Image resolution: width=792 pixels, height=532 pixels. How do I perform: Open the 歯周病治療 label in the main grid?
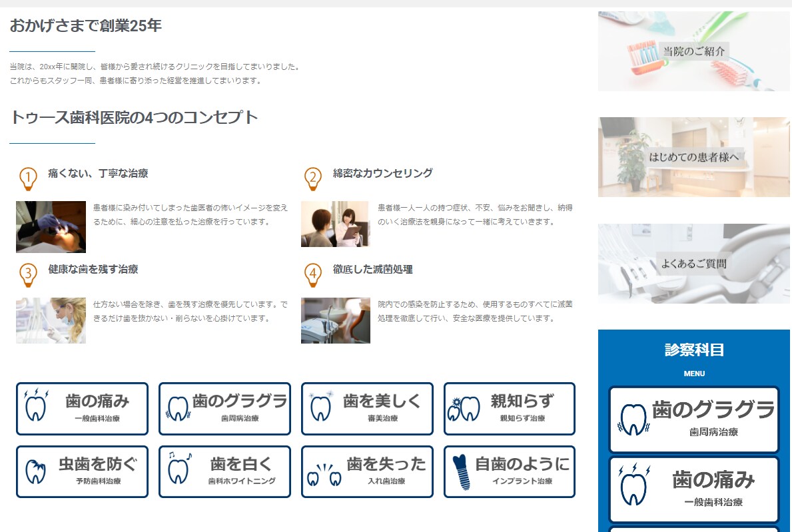[x=240, y=418]
